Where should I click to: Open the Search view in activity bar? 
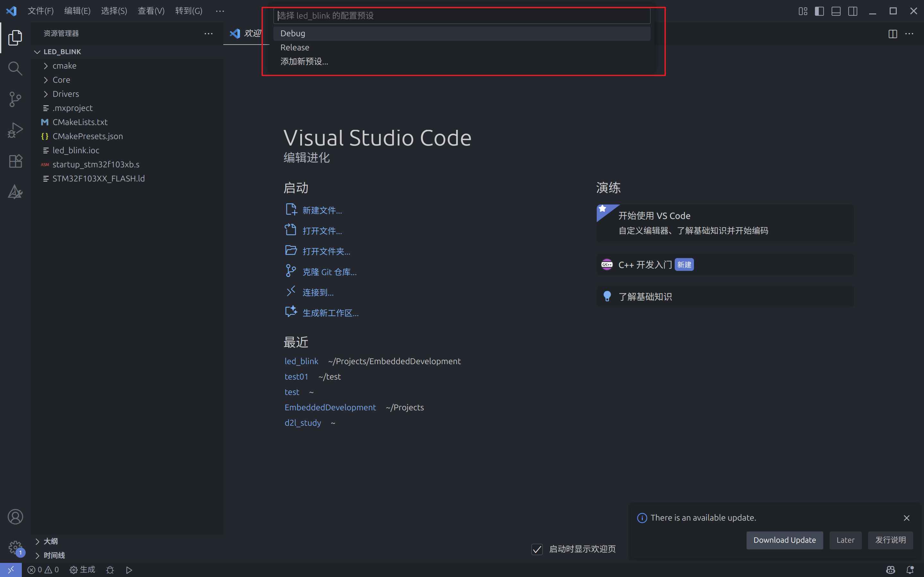point(15,68)
